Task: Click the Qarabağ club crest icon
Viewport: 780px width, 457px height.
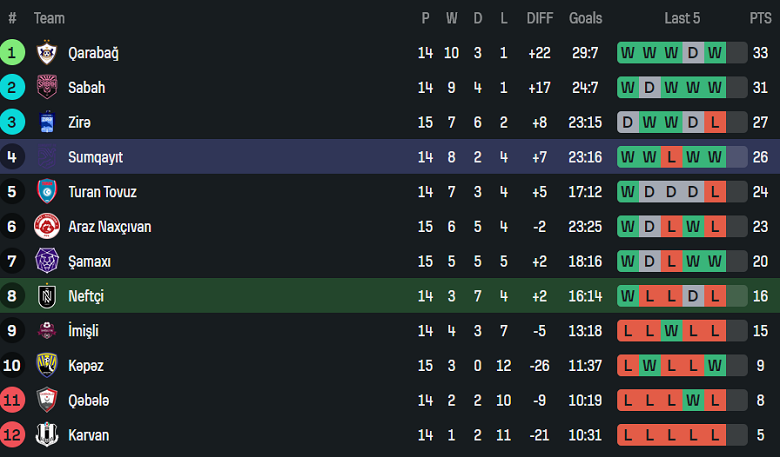Action: pyautogui.click(x=46, y=53)
